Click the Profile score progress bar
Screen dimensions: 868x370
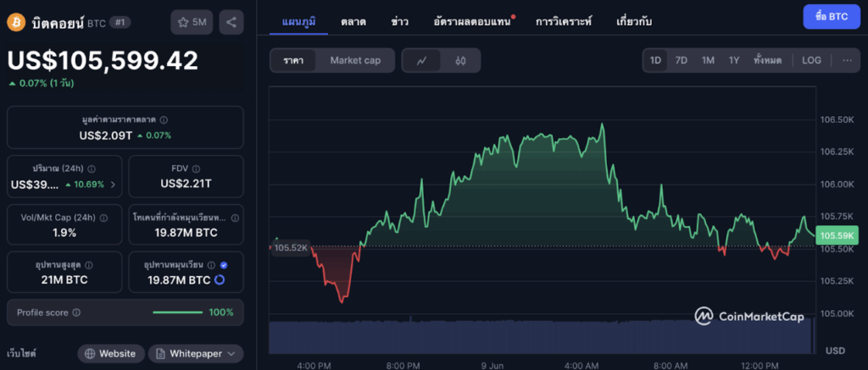(177, 312)
